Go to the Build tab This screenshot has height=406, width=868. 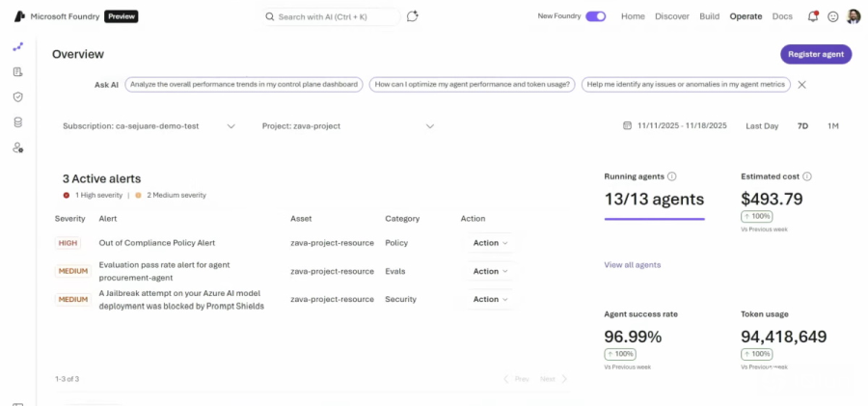click(x=709, y=16)
